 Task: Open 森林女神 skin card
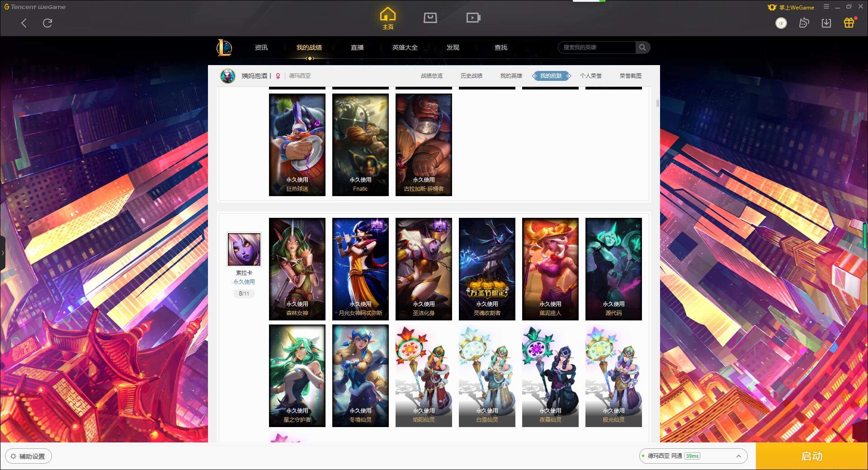tap(297, 269)
